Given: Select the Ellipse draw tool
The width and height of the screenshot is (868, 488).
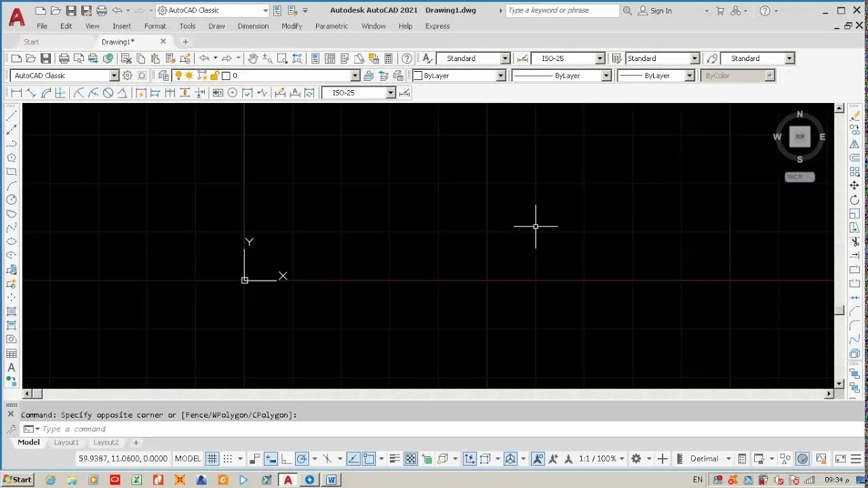Looking at the screenshot, I should (12, 241).
